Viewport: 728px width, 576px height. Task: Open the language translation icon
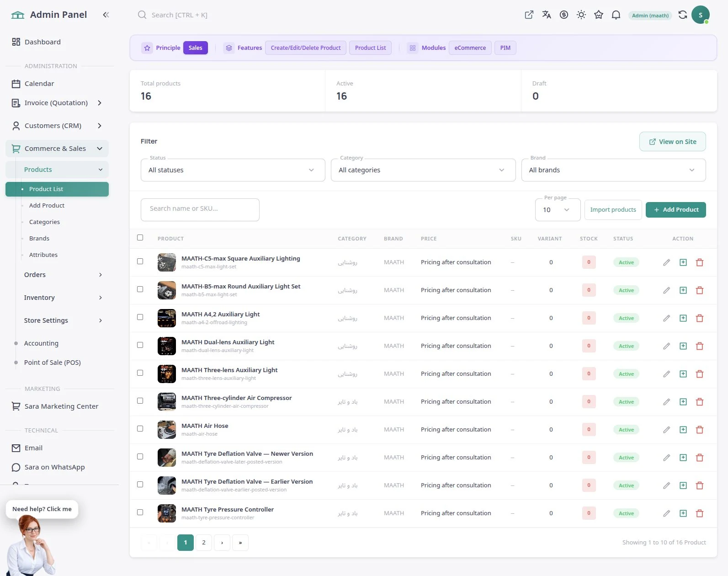[x=547, y=15]
